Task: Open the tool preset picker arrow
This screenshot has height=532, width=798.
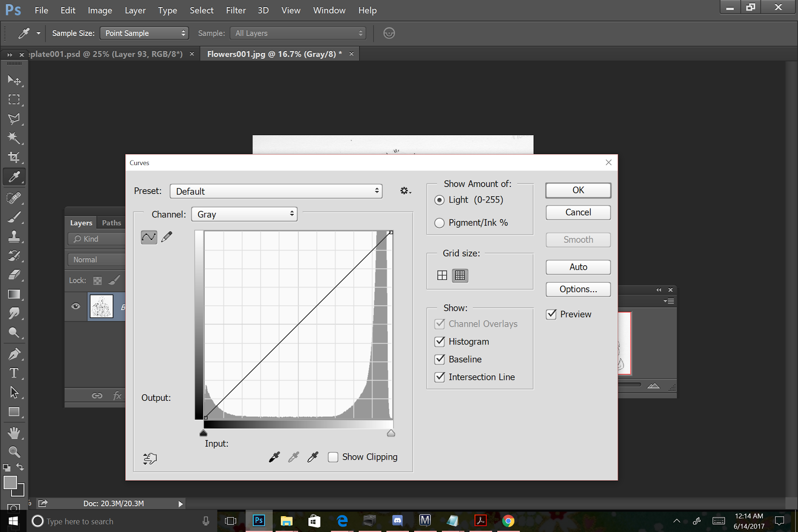Action: click(x=38, y=33)
